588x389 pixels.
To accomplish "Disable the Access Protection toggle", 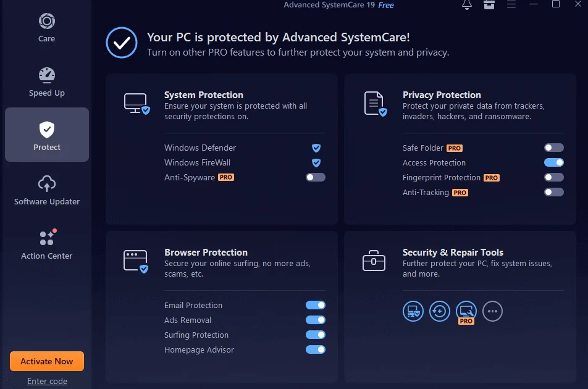I will tap(553, 162).
